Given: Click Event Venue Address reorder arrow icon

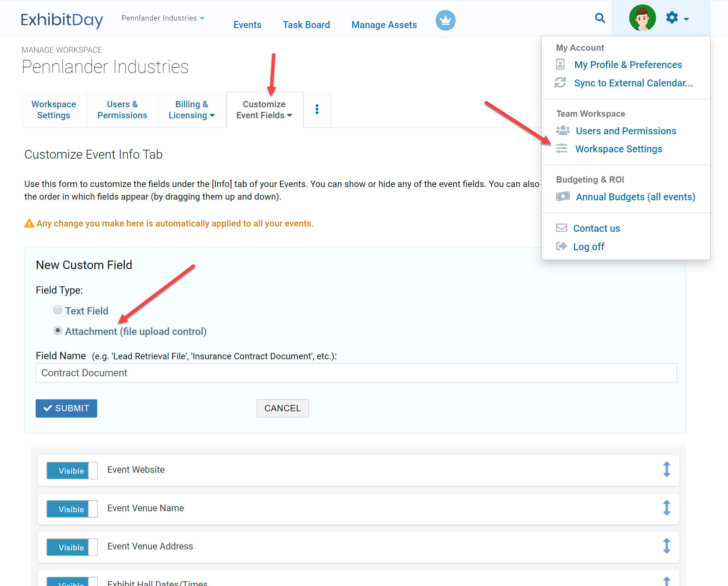Looking at the screenshot, I should [x=666, y=546].
